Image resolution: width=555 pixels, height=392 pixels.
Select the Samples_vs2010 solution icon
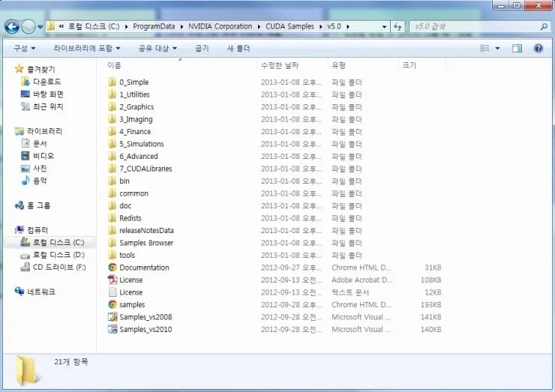(x=112, y=329)
